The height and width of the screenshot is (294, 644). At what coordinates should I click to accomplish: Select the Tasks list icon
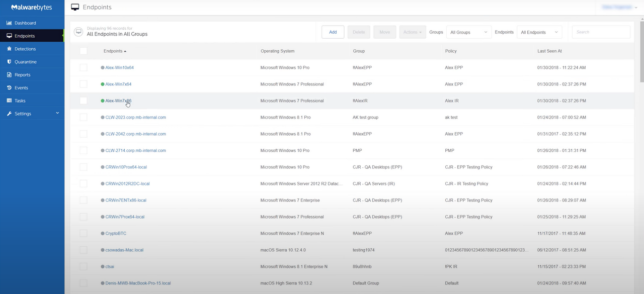[x=10, y=101]
